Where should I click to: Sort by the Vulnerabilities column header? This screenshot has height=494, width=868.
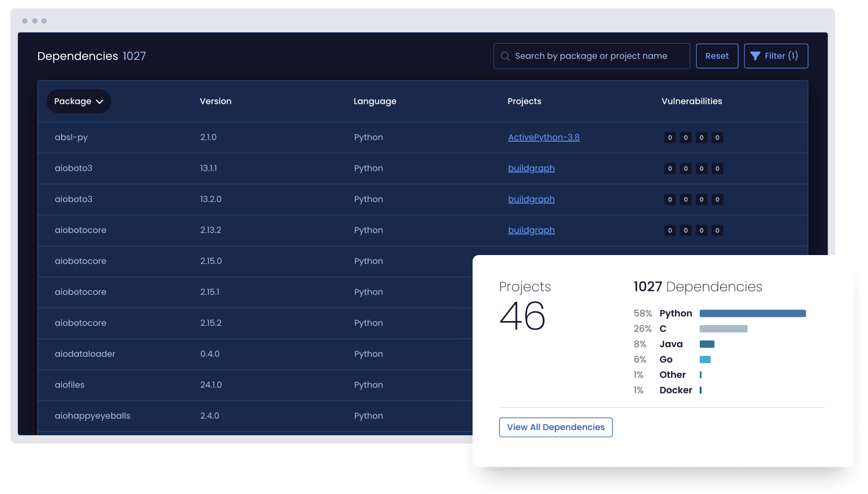click(x=691, y=101)
